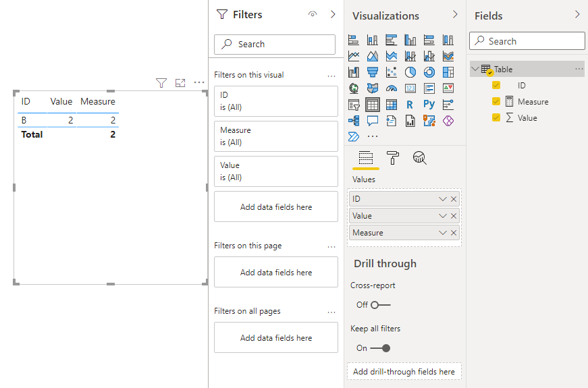Select the 100% stacked column chart visual
The height and width of the screenshot is (388, 588).
[x=448, y=40]
